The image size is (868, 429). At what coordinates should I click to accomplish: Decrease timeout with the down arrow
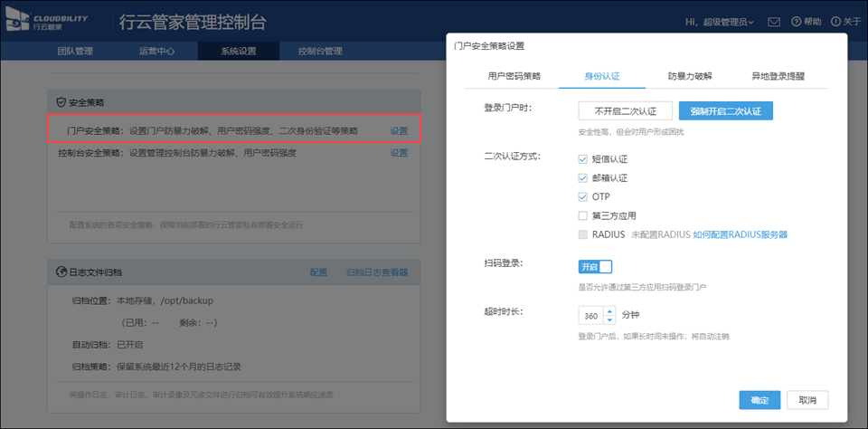pyautogui.click(x=609, y=320)
